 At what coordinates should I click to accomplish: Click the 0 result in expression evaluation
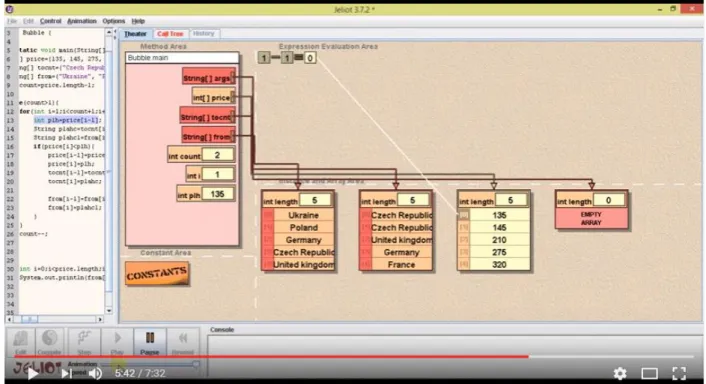[310, 58]
